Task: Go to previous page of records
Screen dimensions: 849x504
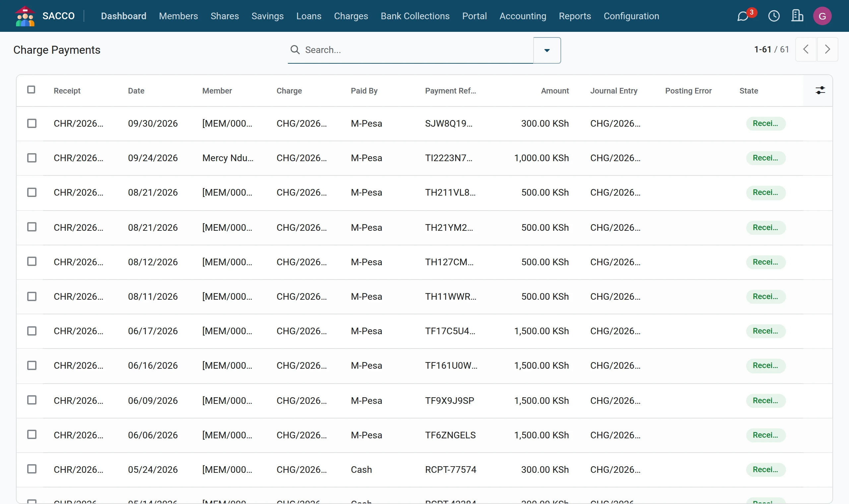Action: pos(806,50)
